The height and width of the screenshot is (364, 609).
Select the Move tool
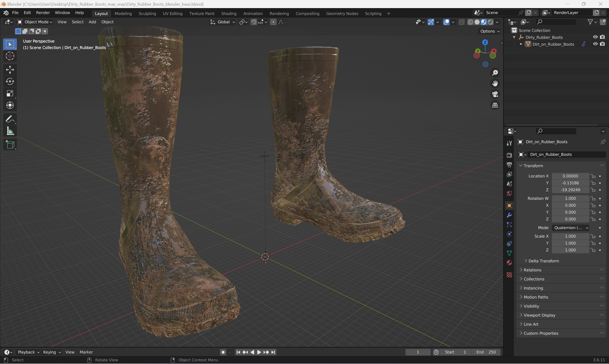click(10, 70)
